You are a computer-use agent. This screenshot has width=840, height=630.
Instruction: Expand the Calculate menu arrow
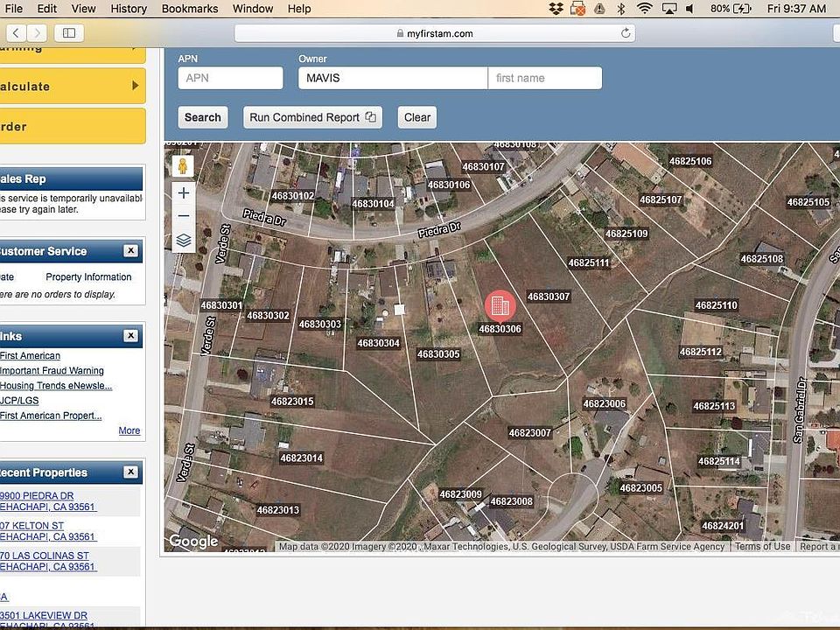click(135, 86)
